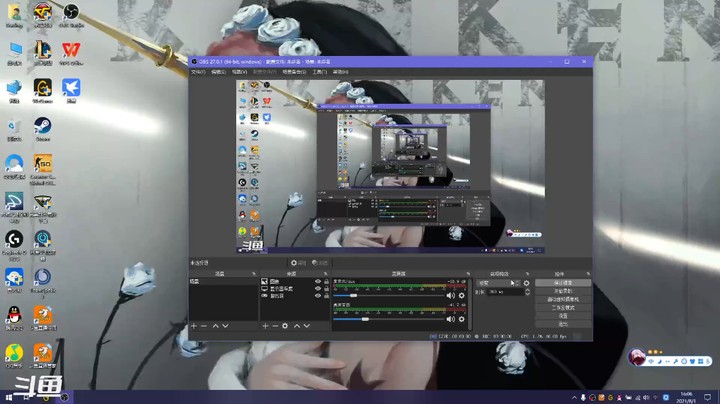Adjust transition duration stepper arrows
Image resolution: width=720 pixels, height=404 pixels.
(x=527, y=292)
